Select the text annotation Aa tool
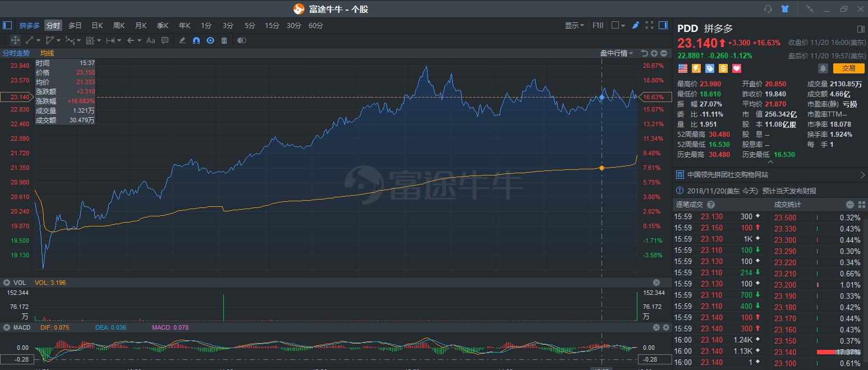The width and height of the screenshot is (868, 370). pos(150,40)
